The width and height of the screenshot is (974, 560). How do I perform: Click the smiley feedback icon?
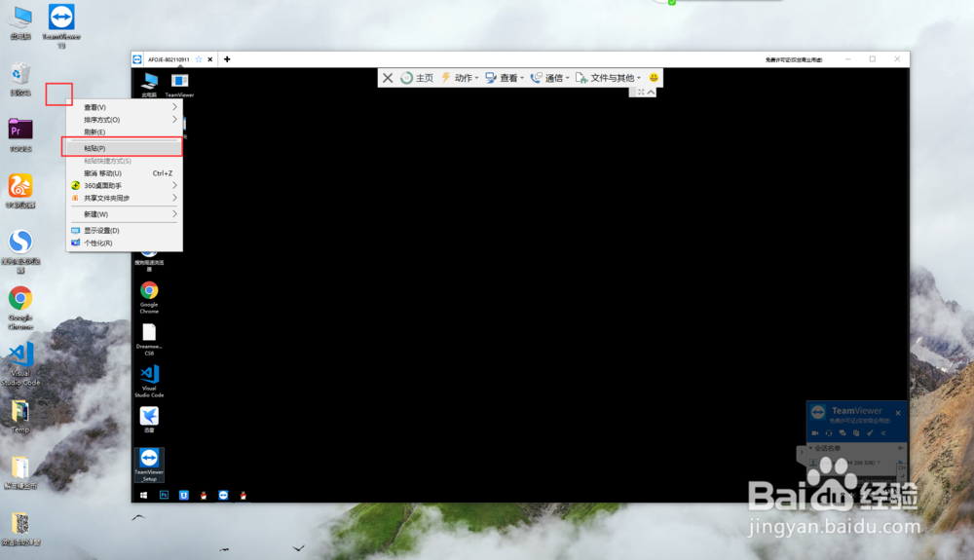pyautogui.click(x=654, y=78)
